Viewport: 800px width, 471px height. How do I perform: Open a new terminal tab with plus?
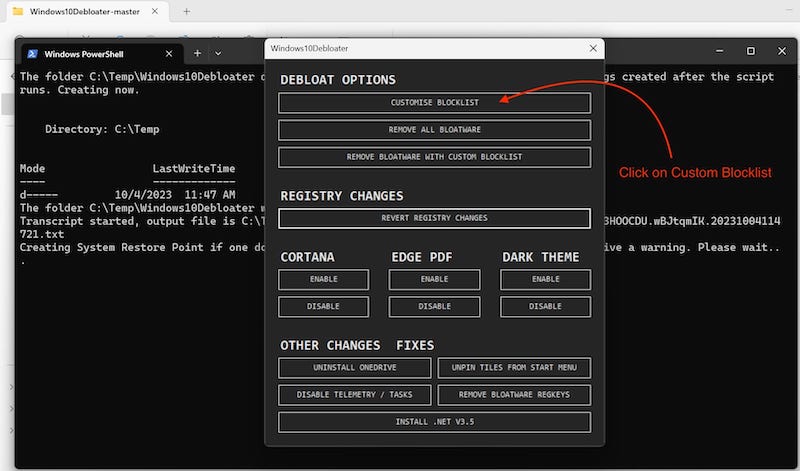click(x=197, y=53)
